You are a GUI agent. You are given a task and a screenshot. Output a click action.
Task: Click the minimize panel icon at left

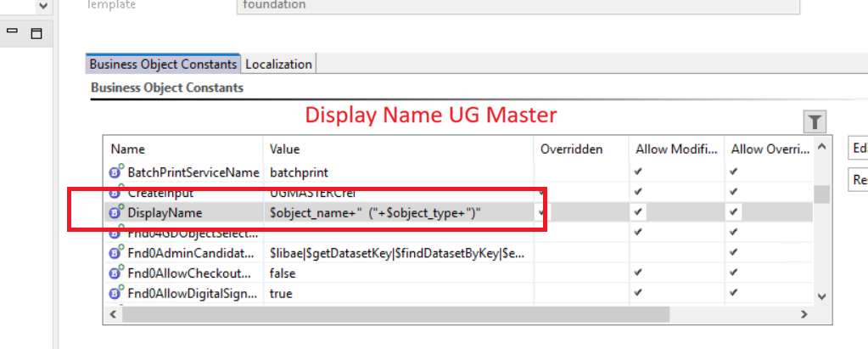coord(13,31)
